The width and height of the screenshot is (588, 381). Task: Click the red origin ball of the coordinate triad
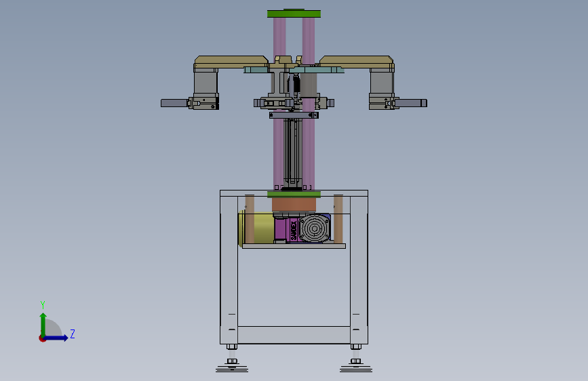pos(42,338)
